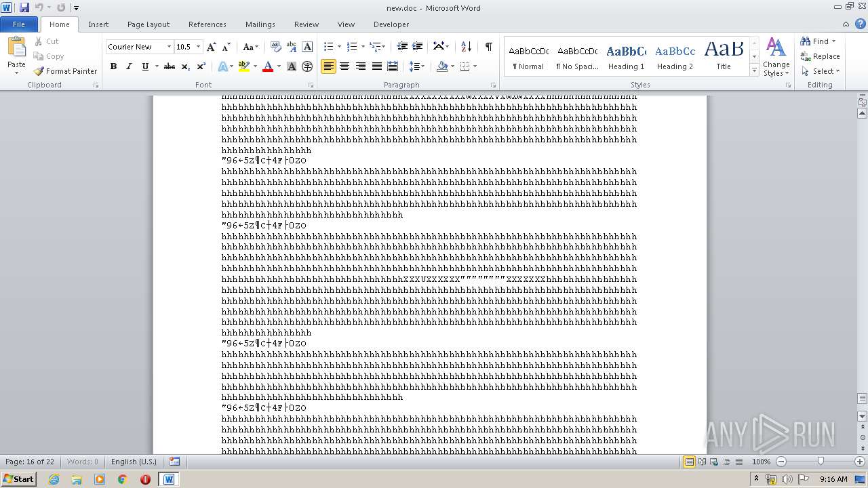The height and width of the screenshot is (488, 868).
Task: Switch to the Page Layout tab
Action: pyautogui.click(x=149, y=24)
